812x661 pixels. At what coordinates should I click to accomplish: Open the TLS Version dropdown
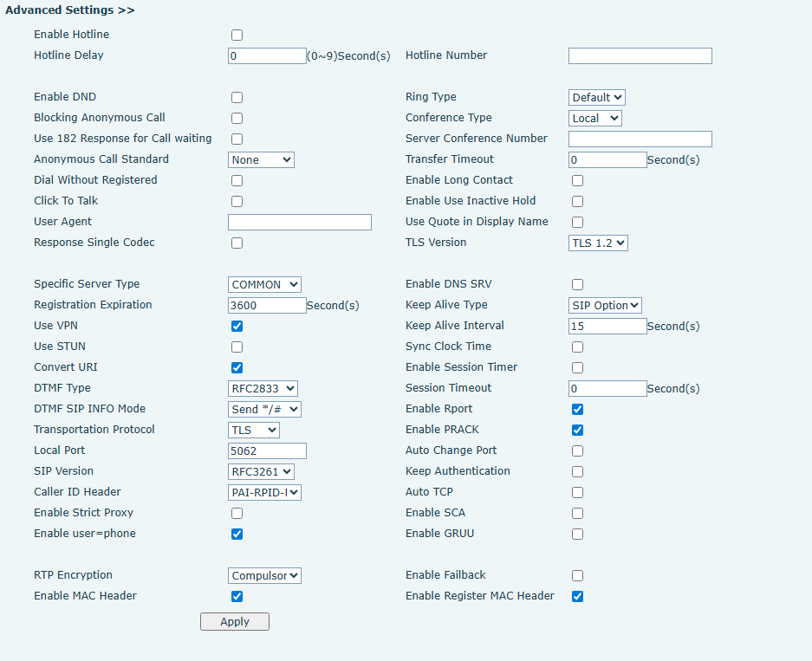tap(598, 243)
